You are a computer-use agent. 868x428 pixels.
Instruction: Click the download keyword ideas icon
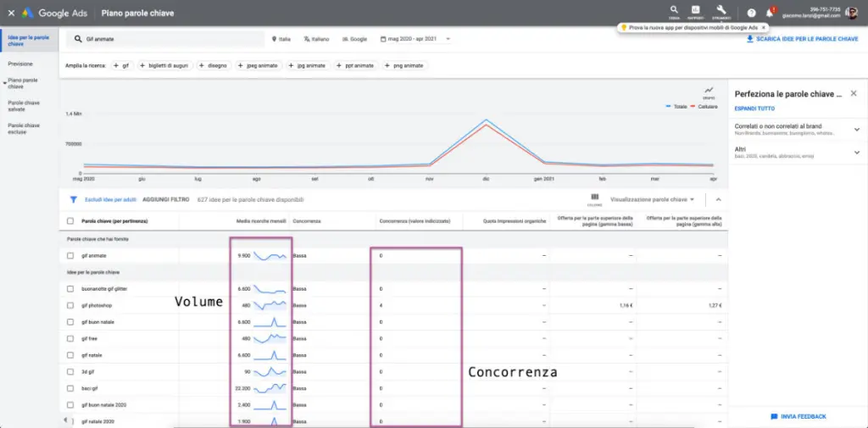(750, 39)
